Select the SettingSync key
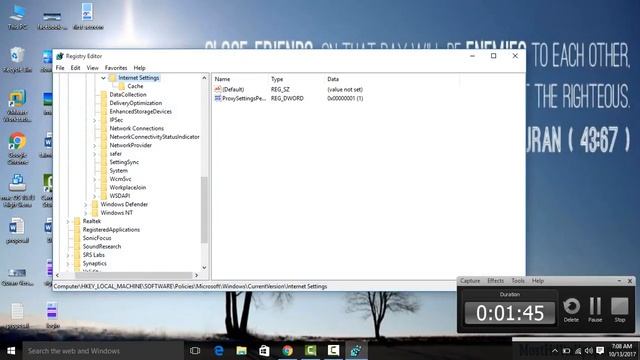Viewport: 640px width, 360px height. click(124, 162)
